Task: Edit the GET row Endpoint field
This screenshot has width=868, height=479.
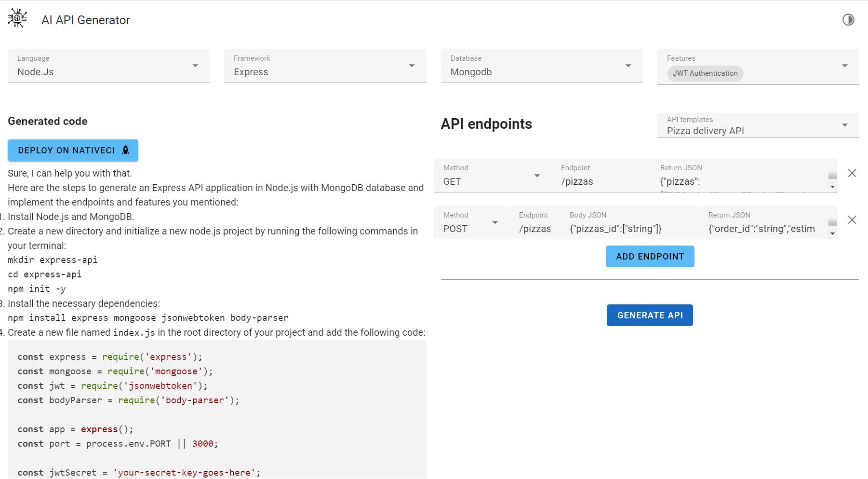Action: point(601,176)
